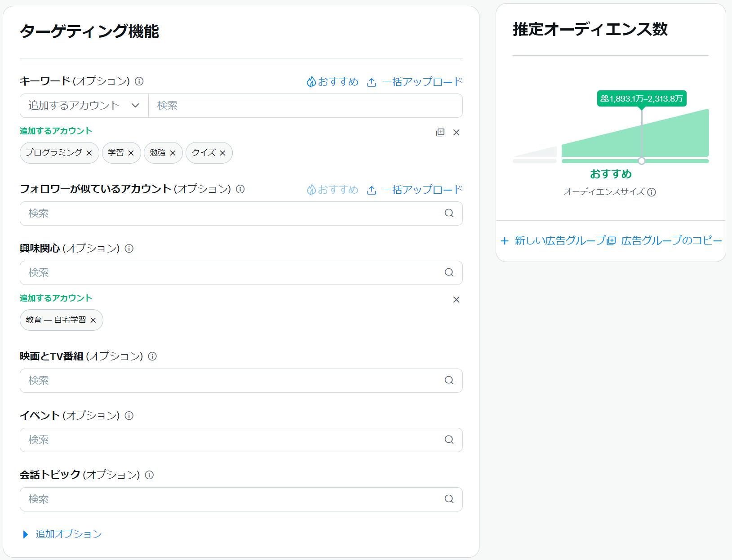Viewport: 732px width, 560px height.
Task: Remove the 学習 keyword tag
Action: click(131, 153)
